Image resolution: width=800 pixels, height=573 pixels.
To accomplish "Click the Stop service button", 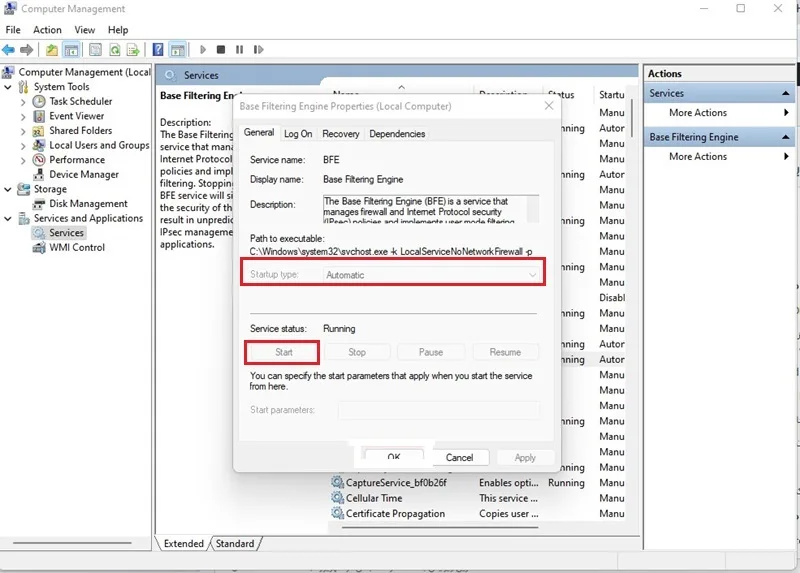I will 357,352.
